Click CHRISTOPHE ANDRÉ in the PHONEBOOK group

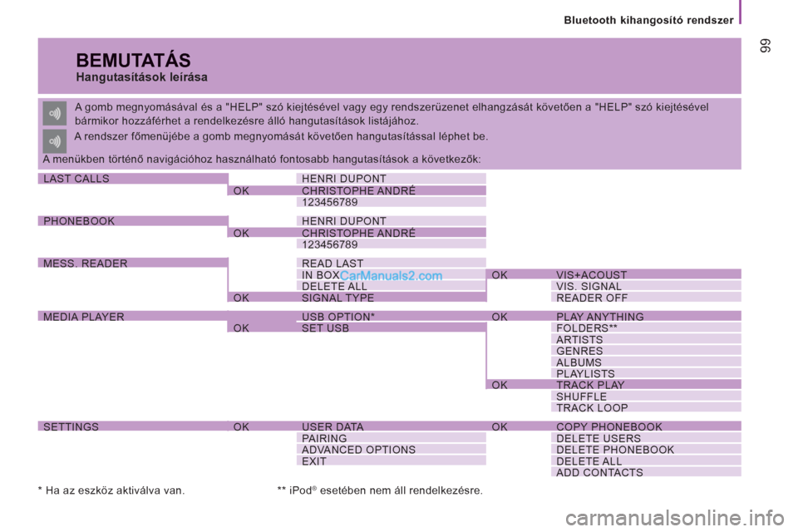point(391,233)
